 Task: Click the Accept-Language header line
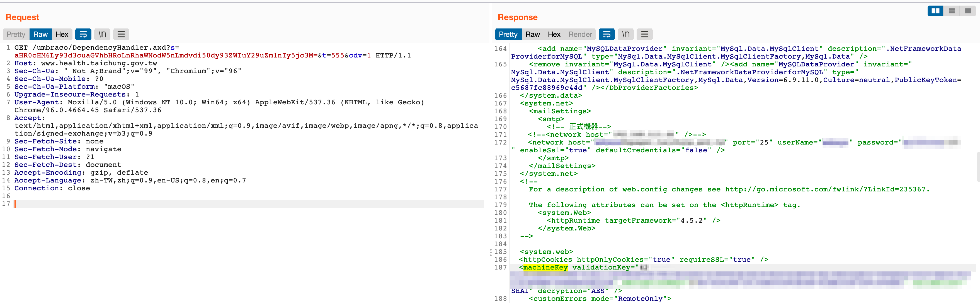pos(130,181)
